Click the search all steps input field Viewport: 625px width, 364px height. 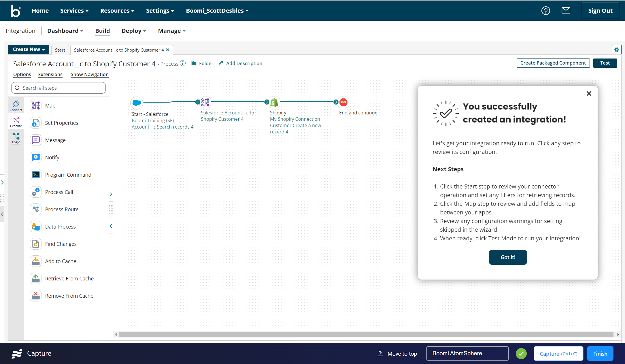point(59,88)
